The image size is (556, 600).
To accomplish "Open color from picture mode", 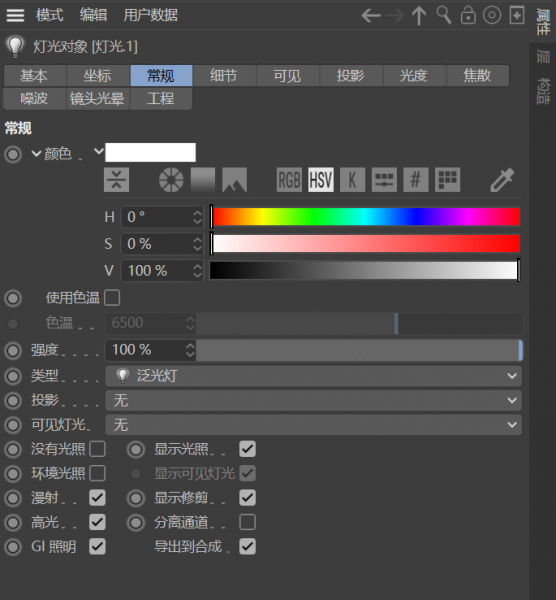I will pyautogui.click(x=235, y=180).
